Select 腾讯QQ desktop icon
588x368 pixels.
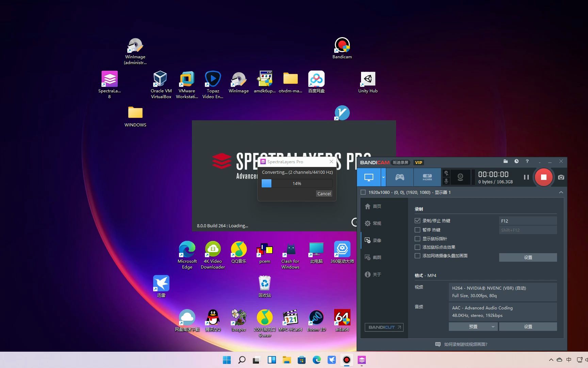click(x=213, y=321)
